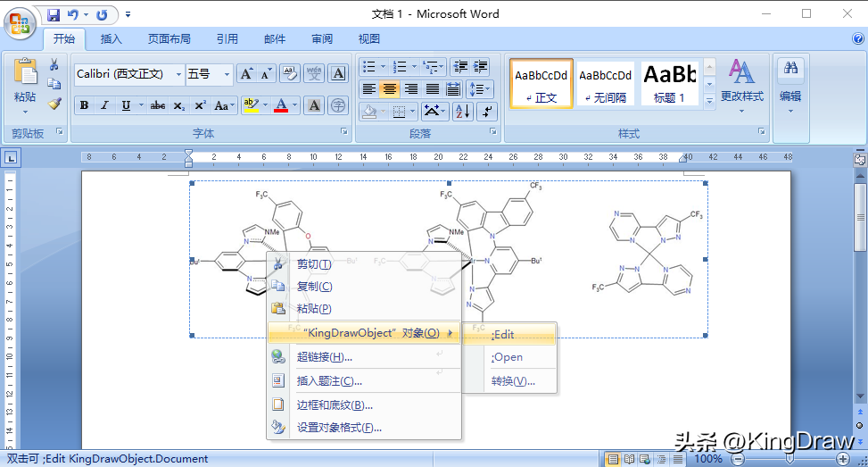Toggle ruler visibility above scrollbar
Viewport: 868px width, 467px height.
(x=859, y=160)
